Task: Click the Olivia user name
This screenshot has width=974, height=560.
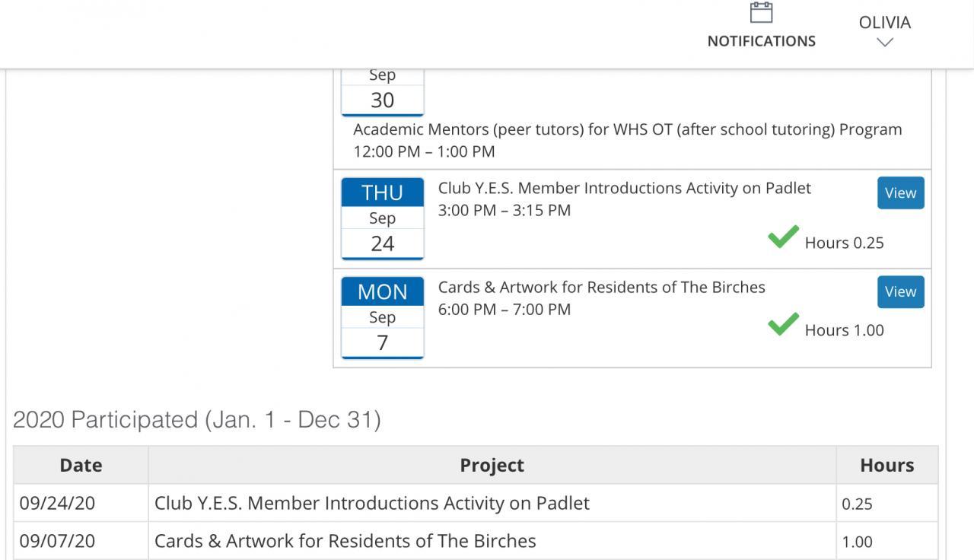Action: coord(884,23)
